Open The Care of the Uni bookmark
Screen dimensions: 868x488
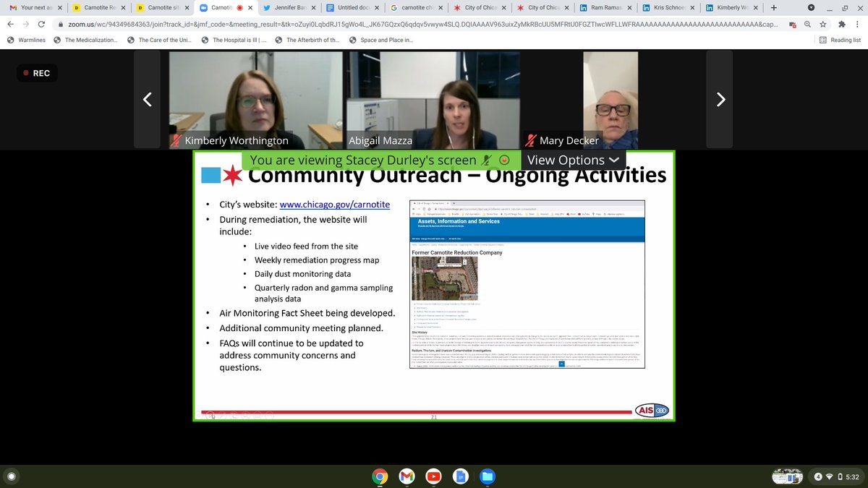tap(161, 40)
